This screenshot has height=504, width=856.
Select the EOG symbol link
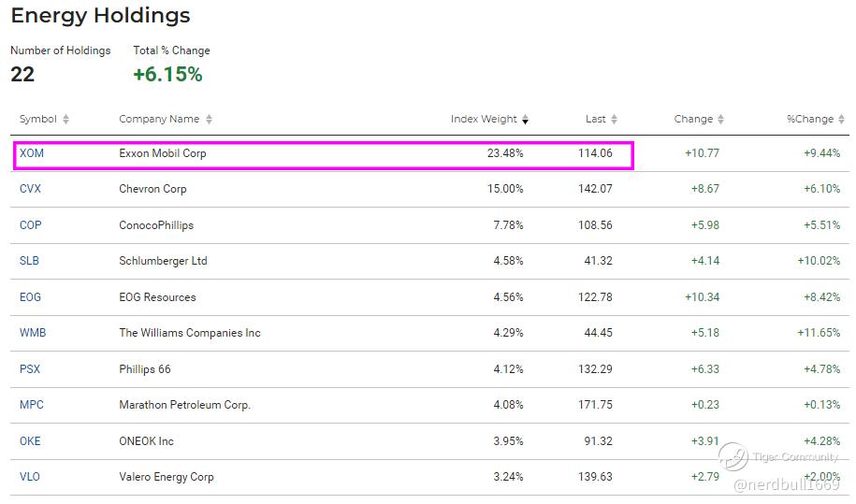31,297
